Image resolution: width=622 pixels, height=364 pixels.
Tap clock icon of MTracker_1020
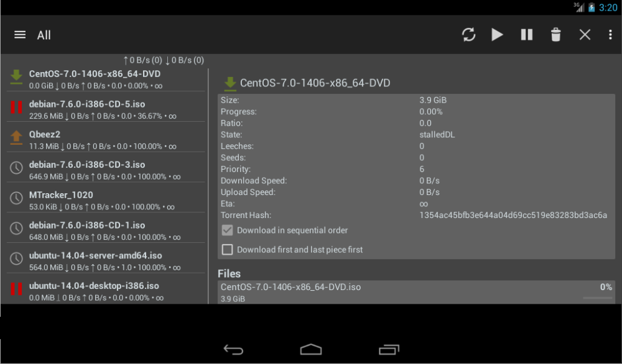pyautogui.click(x=16, y=198)
